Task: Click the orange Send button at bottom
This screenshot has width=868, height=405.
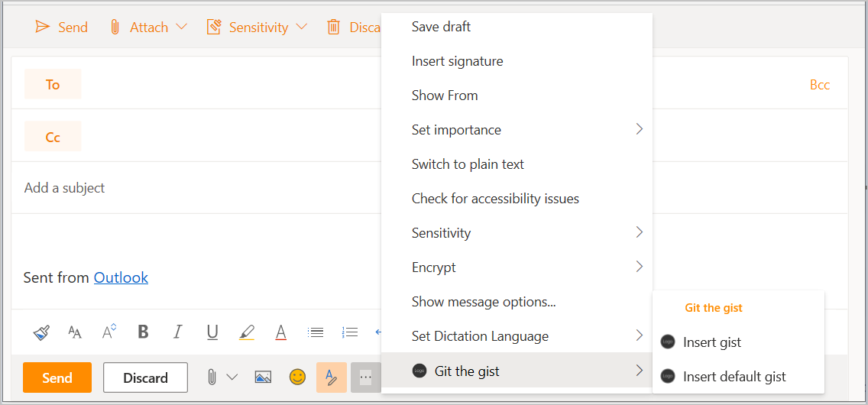Action: [x=57, y=378]
